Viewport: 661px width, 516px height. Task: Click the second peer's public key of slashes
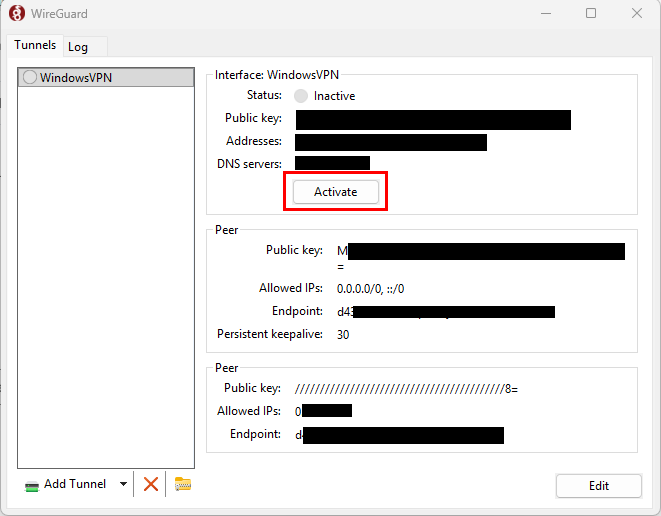406,388
